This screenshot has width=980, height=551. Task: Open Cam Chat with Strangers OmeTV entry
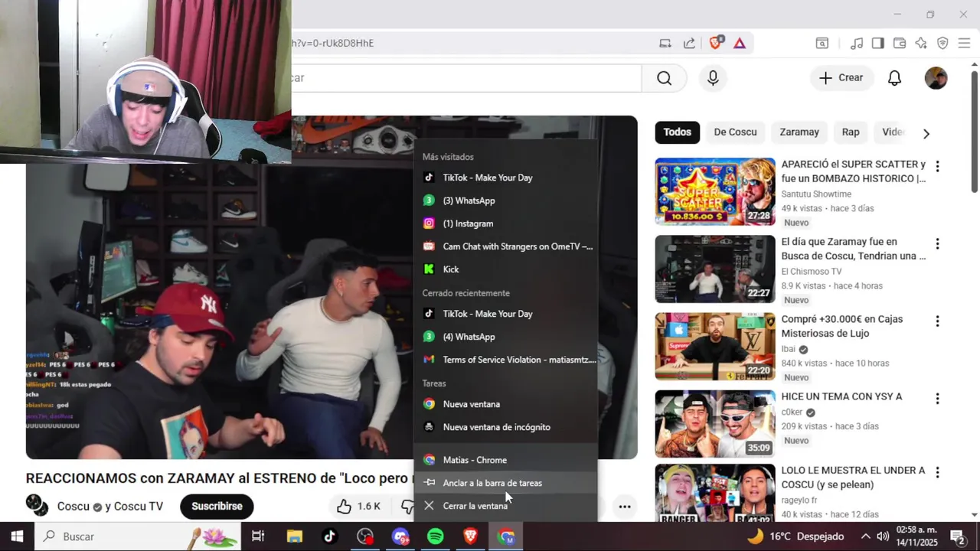[x=505, y=246]
